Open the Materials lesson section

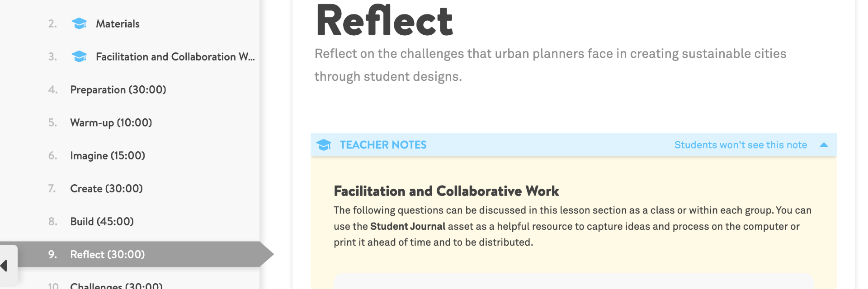click(118, 24)
